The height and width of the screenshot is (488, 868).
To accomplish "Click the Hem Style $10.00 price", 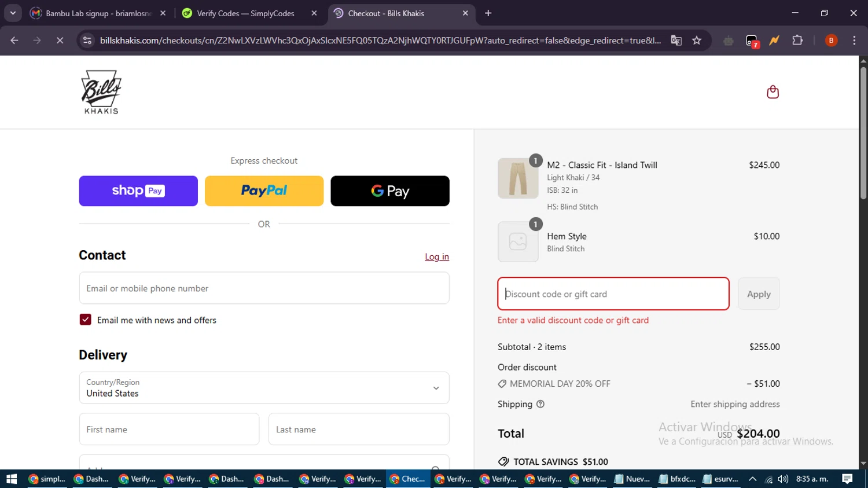I will tap(766, 236).
